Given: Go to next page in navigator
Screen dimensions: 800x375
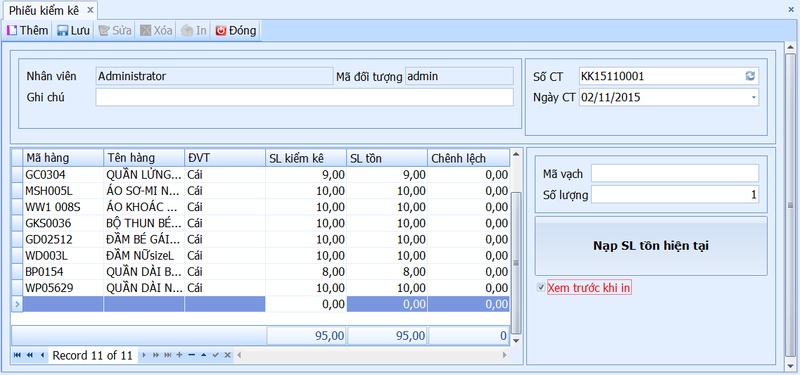Looking at the screenshot, I should pos(155,355).
